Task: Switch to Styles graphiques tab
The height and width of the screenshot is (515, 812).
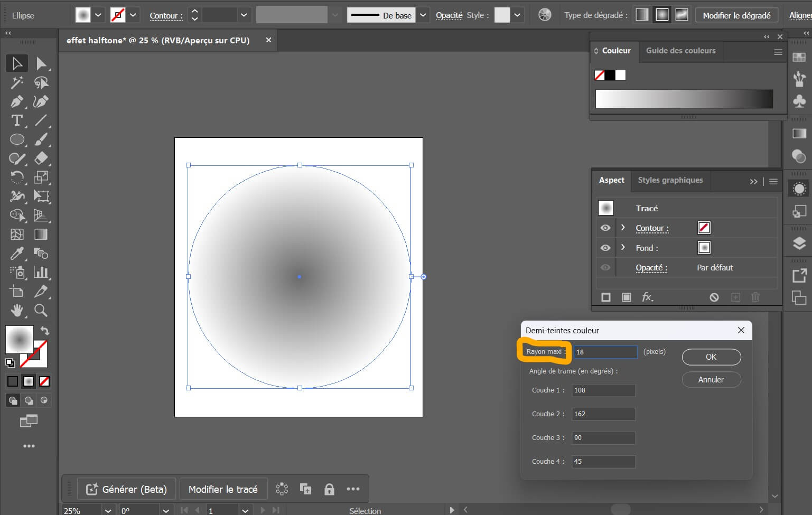Action: [x=670, y=180]
